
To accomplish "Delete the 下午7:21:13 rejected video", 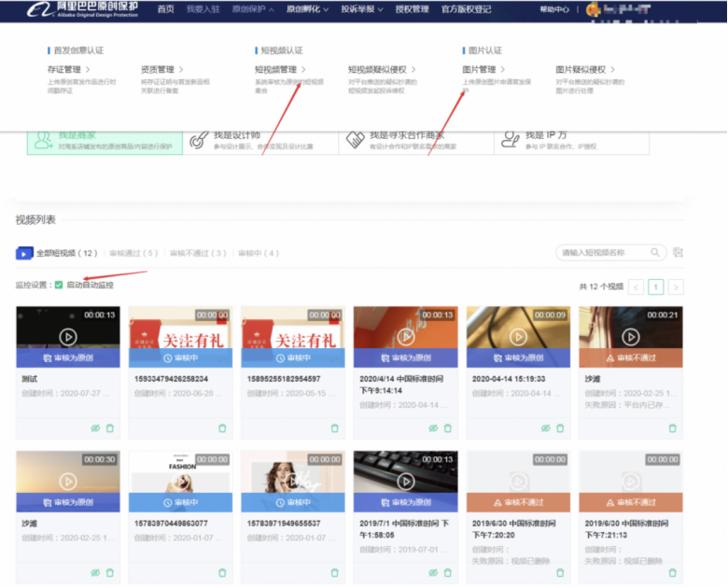I will click(x=673, y=573).
